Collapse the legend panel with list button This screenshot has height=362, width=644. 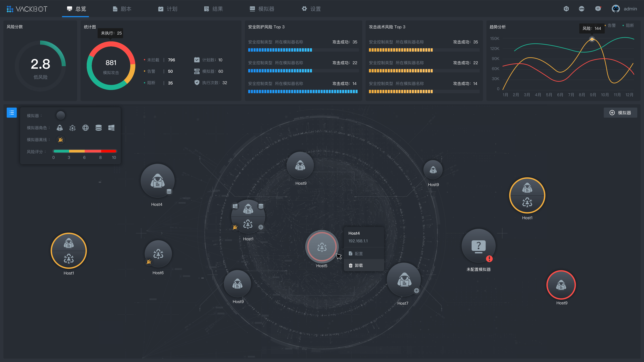pos(12,113)
